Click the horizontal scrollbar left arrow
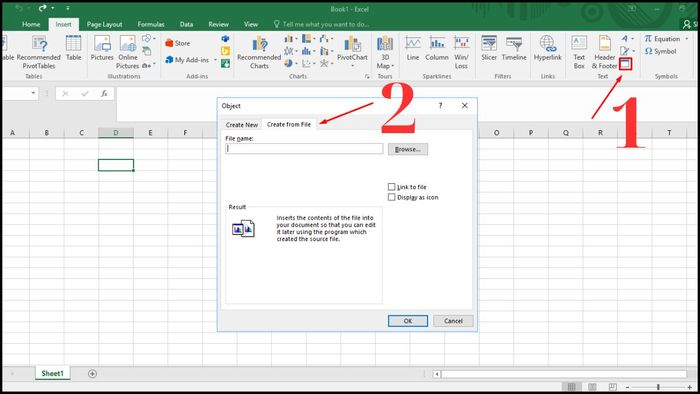This screenshot has height=394, width=700. (437, 374)
